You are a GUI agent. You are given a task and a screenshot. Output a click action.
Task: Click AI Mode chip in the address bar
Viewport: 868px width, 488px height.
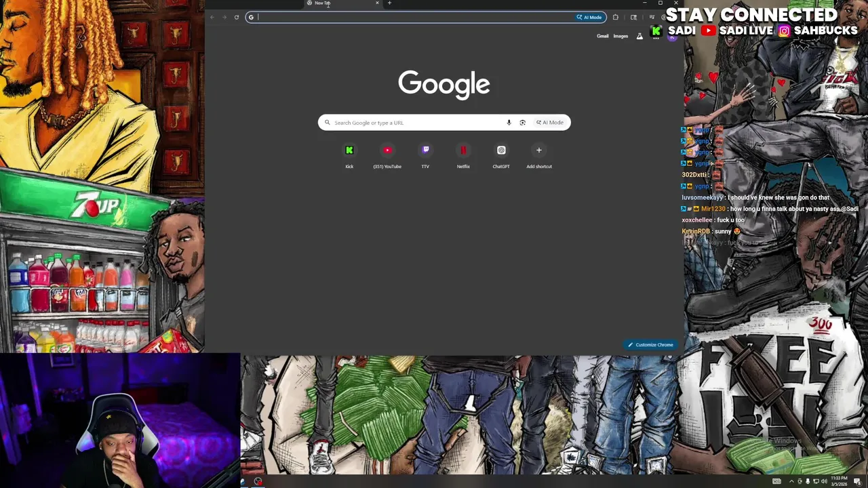pyautogui.click(x=589, y=17)
